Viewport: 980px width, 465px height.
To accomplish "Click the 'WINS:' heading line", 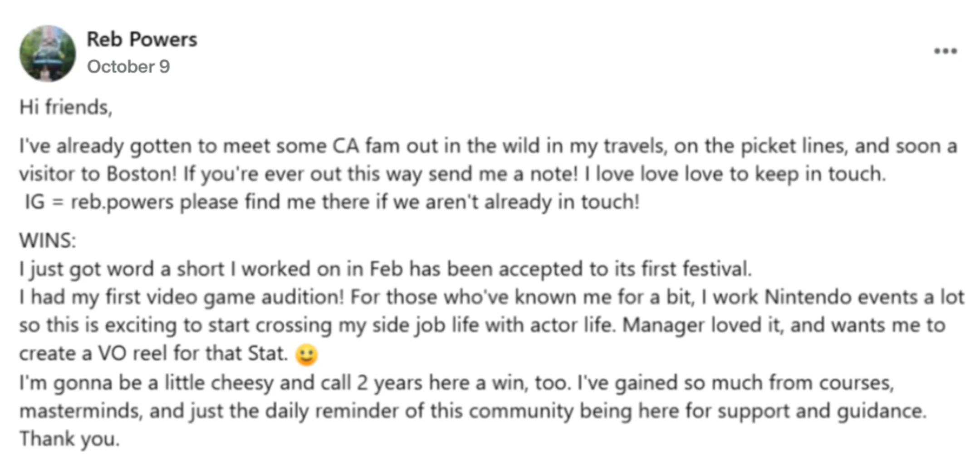I will pos(48,241).
